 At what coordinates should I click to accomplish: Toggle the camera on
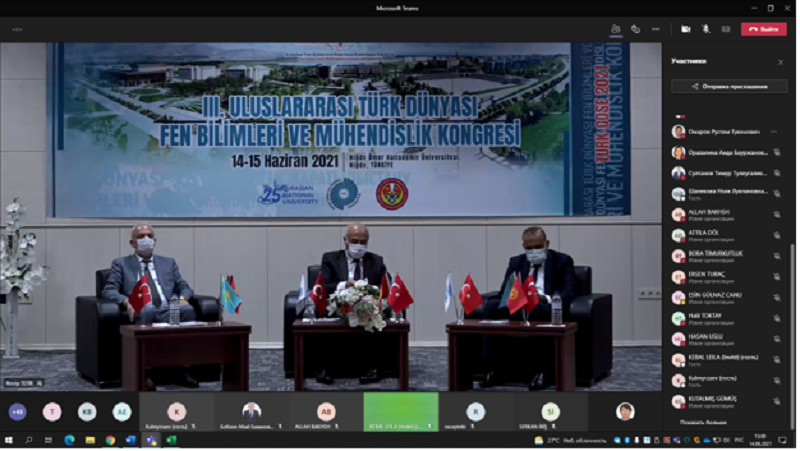coord(686,29)
